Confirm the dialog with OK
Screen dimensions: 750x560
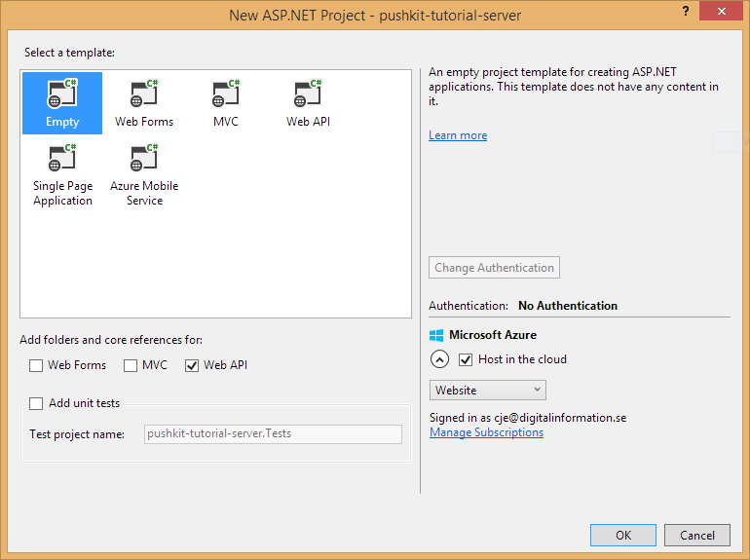pos(623,535)
